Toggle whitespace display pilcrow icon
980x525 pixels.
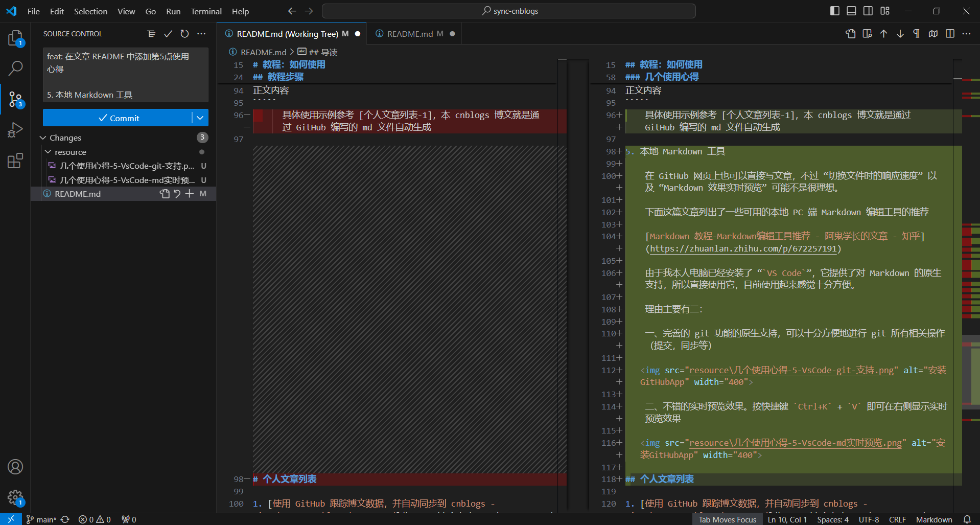tap(917, 34)
